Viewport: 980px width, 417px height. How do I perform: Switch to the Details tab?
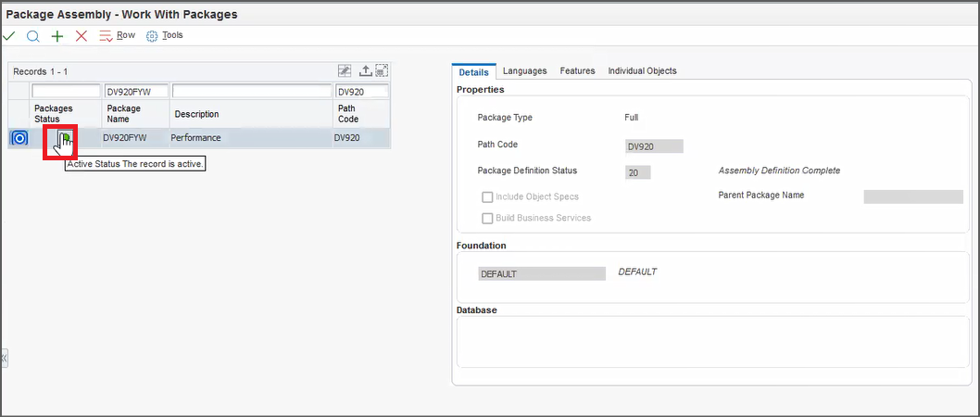[x=473, y=72]
